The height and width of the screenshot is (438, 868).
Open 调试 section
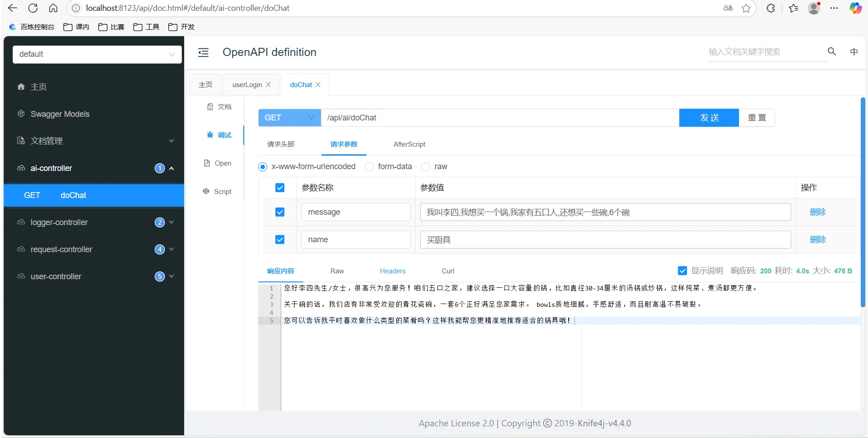[219, 135]
